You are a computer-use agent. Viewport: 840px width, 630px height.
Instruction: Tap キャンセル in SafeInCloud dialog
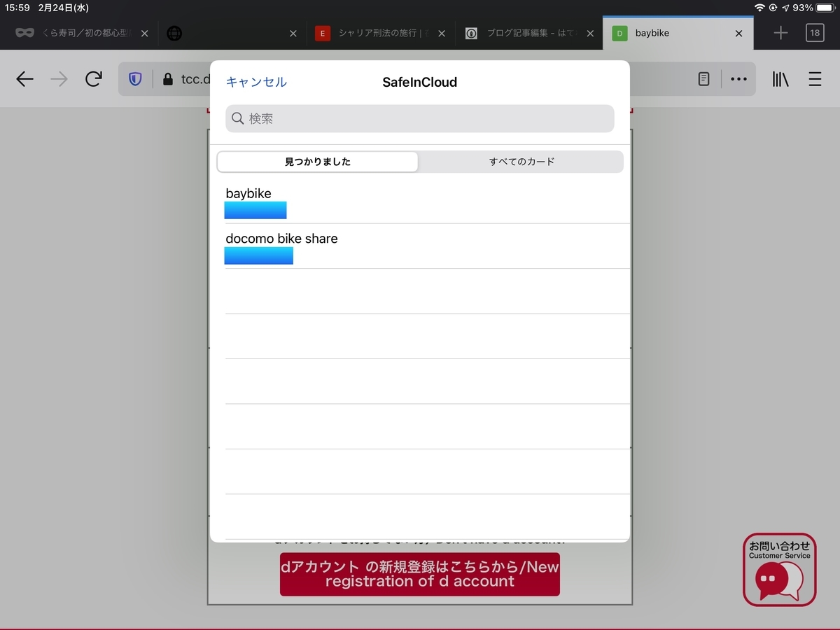click(x=256, y=82)
